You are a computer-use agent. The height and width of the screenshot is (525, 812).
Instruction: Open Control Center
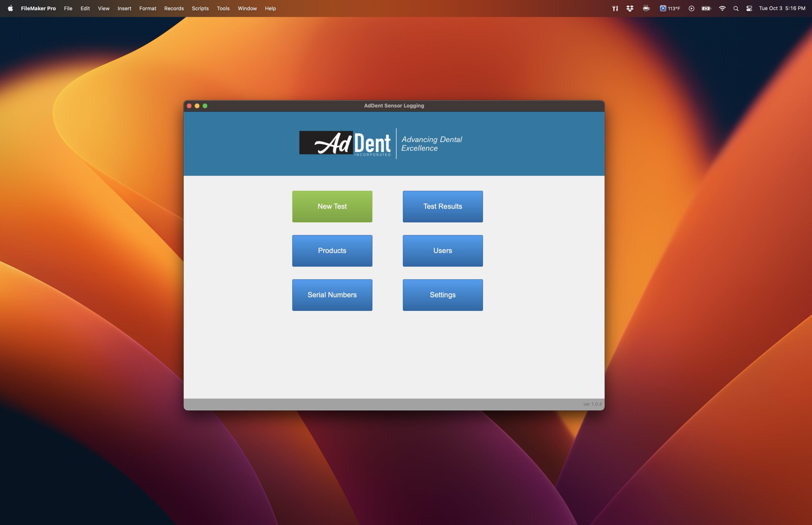click(749, 8)
